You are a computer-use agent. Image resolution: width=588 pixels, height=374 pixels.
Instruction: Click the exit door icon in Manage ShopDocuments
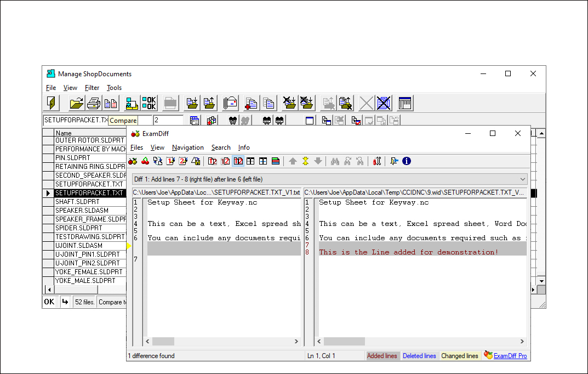tap(52, 103)
